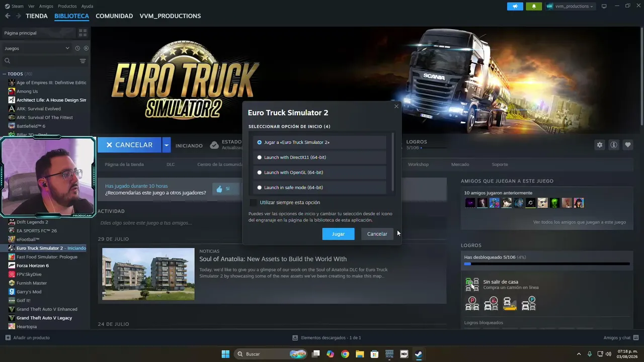This screenshot has width=644, height=362.
Task: Open Amigos y chat panel
Action: tap(621, 338)
